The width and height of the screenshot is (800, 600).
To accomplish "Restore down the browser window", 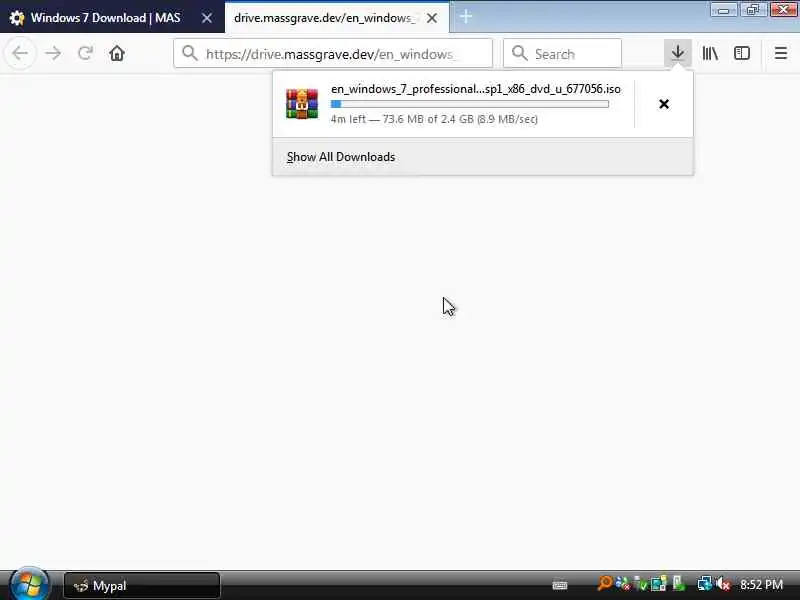I will (753, 9).
